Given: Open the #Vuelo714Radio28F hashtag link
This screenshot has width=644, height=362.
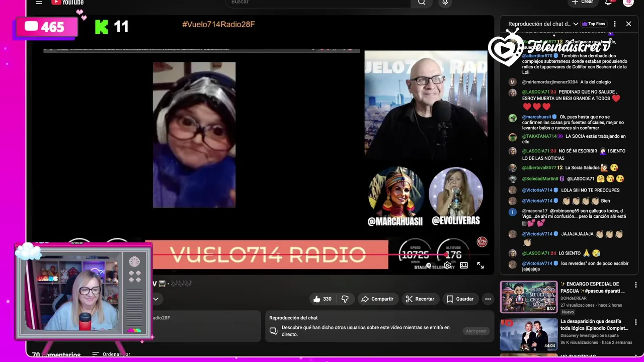Looking at the screenshot, I should (218, 24).
